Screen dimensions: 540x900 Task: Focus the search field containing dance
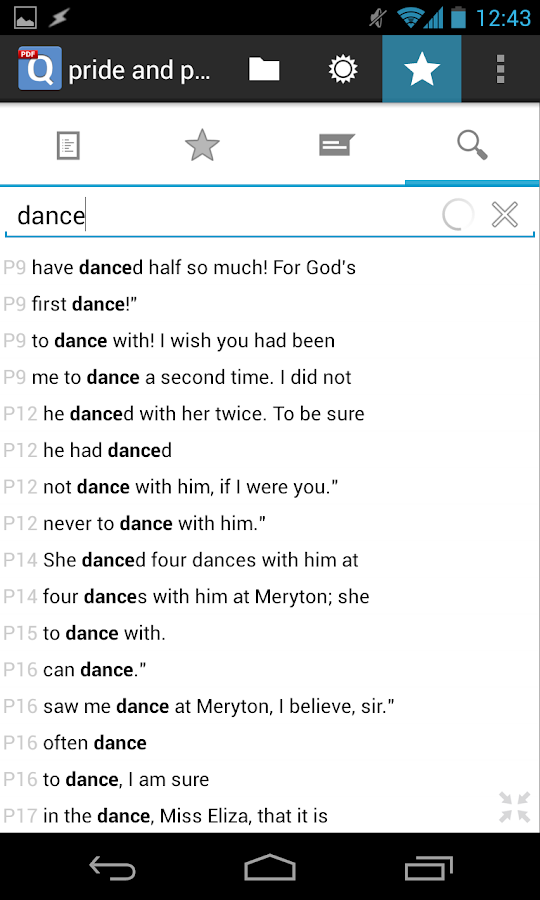click(x=224, y=216)
